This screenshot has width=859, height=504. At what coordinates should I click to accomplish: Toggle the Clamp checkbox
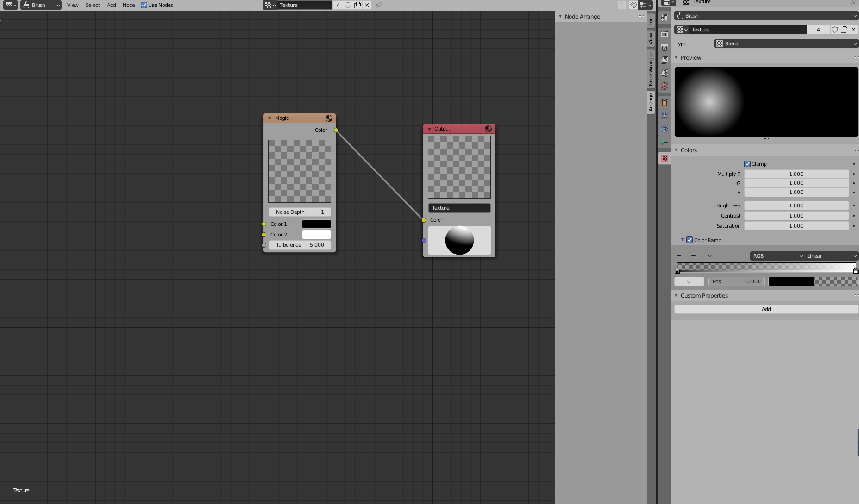(747, 164)
